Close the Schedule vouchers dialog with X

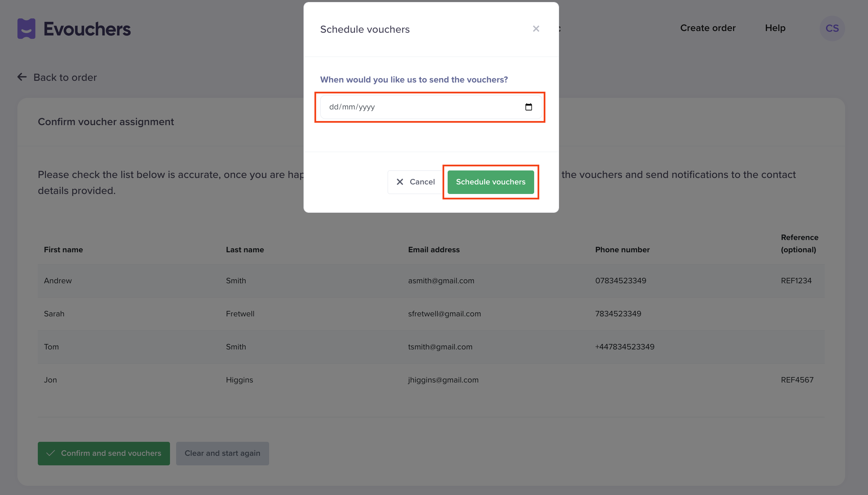pyautogui.click(x=536, y=29)
